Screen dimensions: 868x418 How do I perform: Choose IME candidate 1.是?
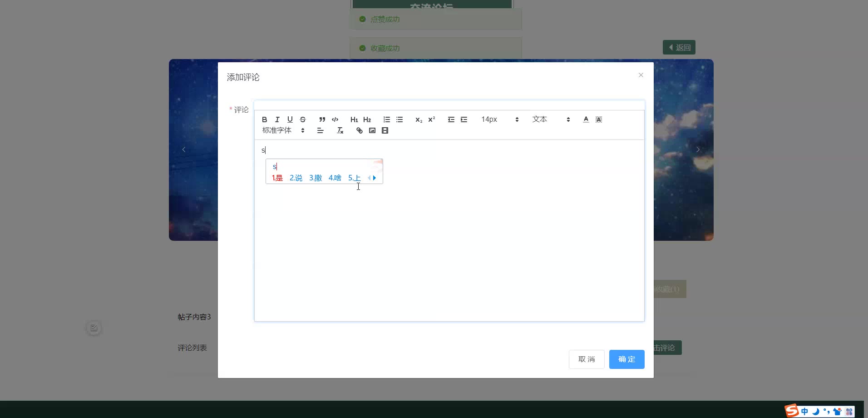277,178
